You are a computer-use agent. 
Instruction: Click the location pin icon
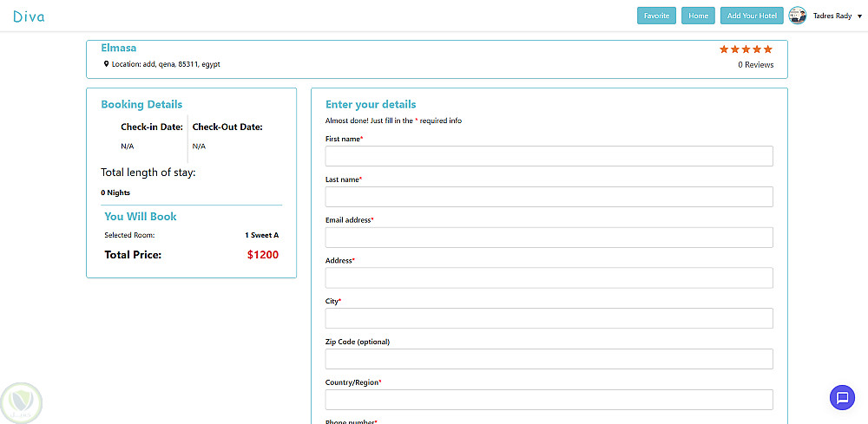[106, 64]
